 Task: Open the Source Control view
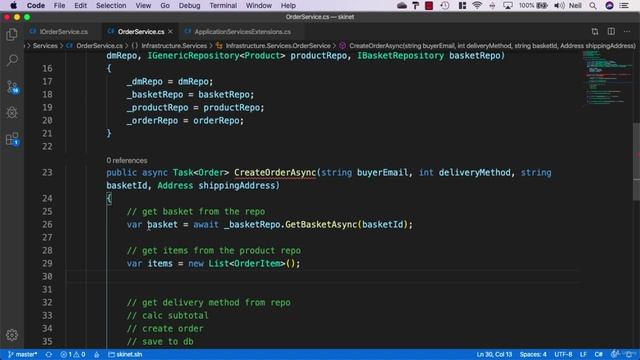coord(12,87)
